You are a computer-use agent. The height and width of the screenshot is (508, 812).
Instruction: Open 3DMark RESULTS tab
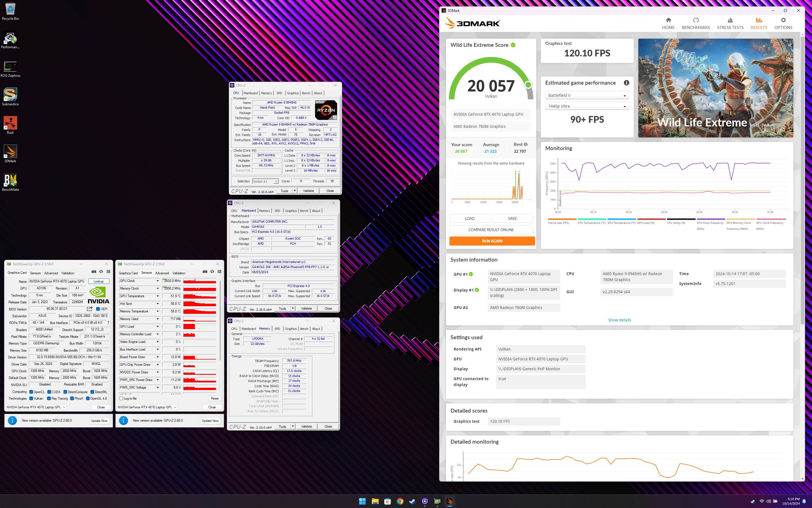point(759,23)
